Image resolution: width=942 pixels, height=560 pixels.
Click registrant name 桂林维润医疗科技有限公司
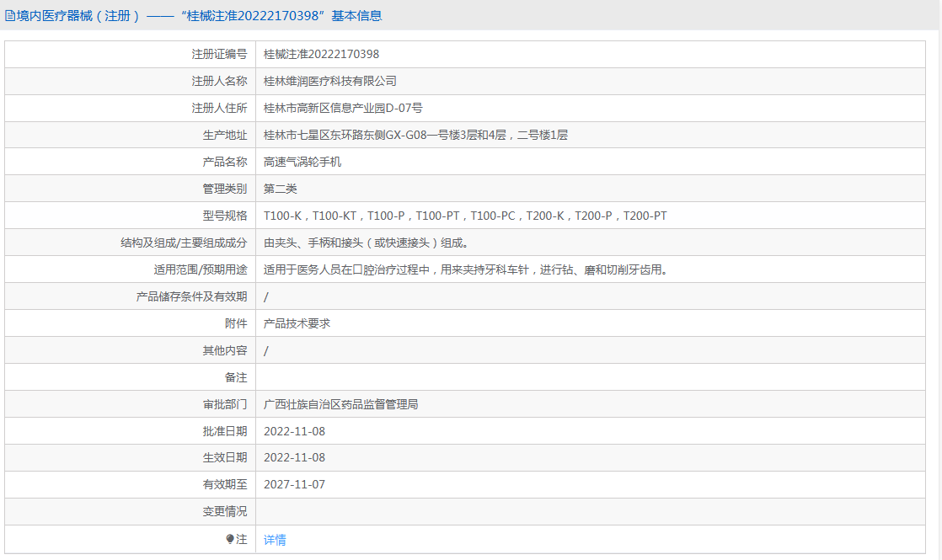[x=329, y=81]
